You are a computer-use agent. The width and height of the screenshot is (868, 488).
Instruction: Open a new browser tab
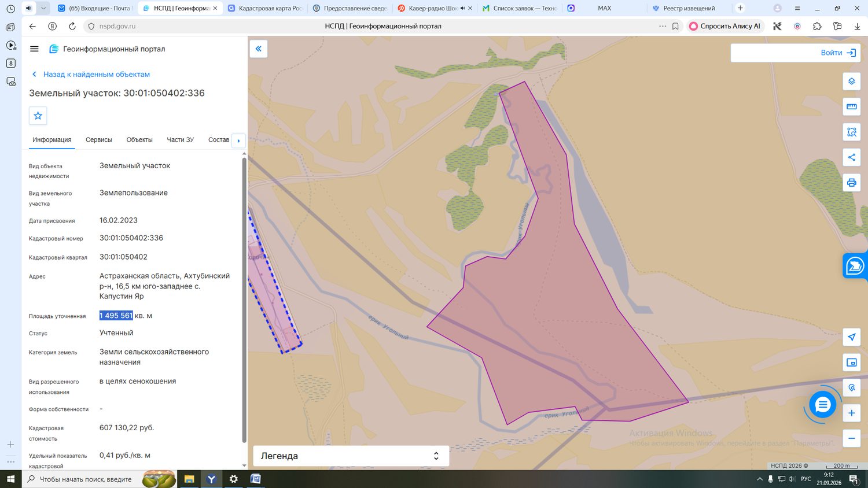coord(740,8)
